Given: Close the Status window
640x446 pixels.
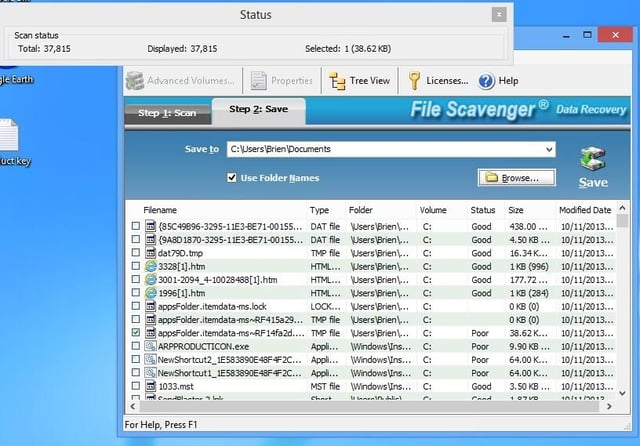Looking at the screenshot, I should (499, 15).
